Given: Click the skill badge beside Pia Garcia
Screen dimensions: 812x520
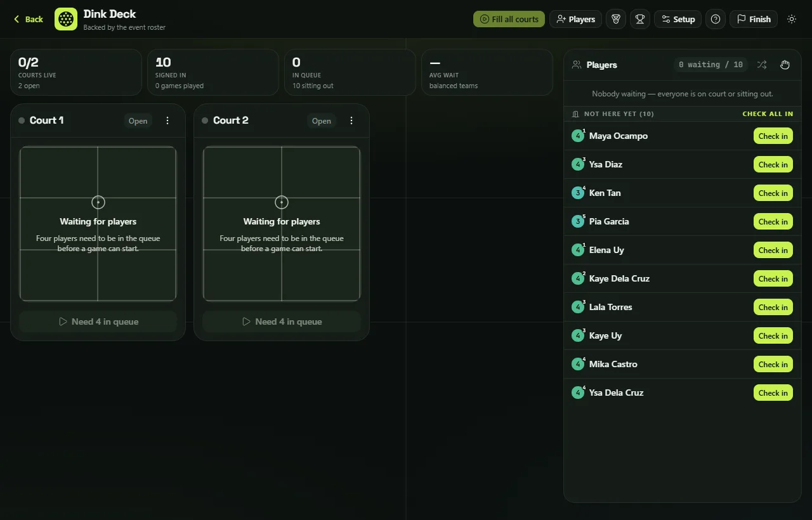Looking at the screenshot, I should click(578, 221).
